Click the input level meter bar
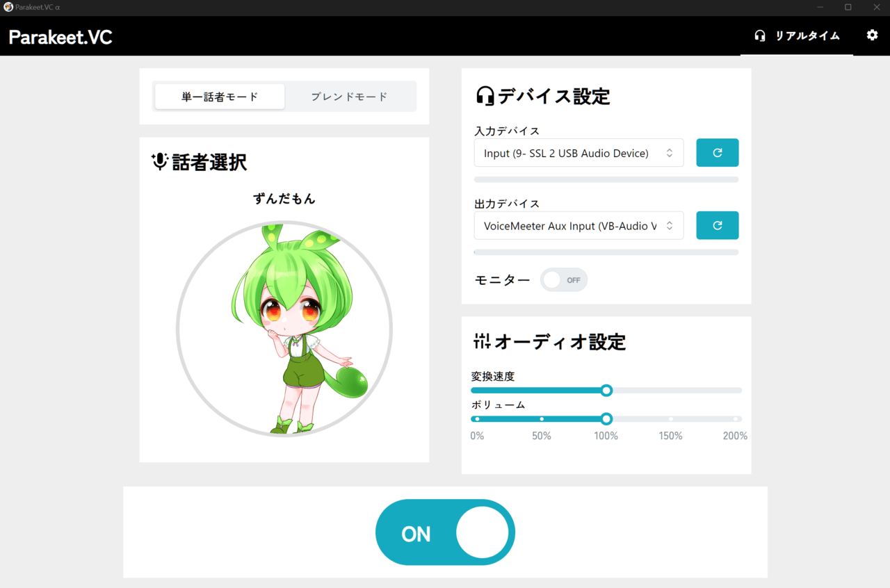The image size is (890, 588). (x=606, y=179)
